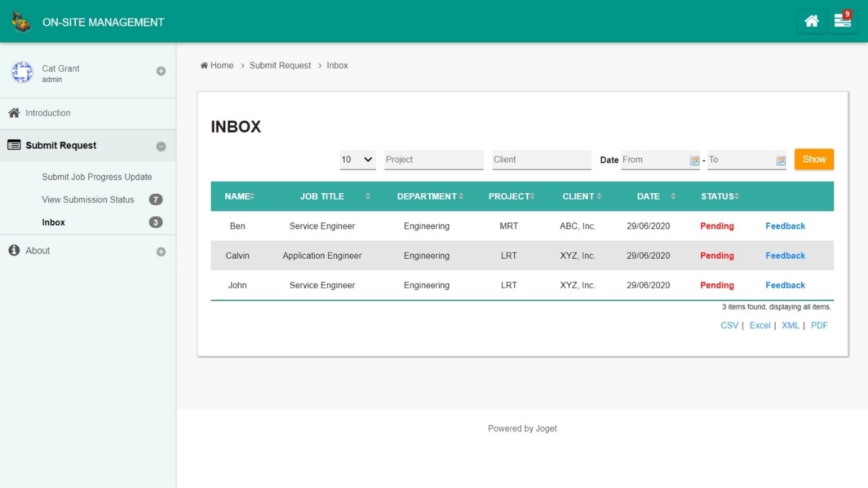Open the page size dropdown showing 10
868x488 pixels.
coord(357,160)
